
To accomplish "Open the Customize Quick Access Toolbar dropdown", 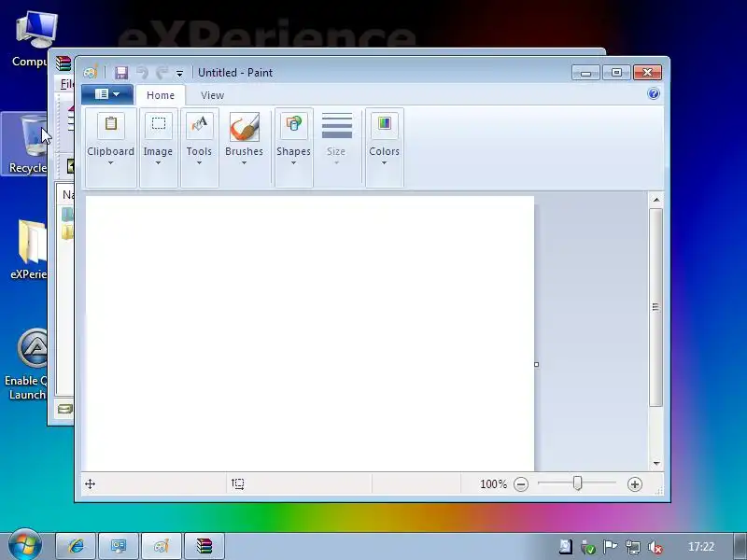I will (x=179, y=74).
